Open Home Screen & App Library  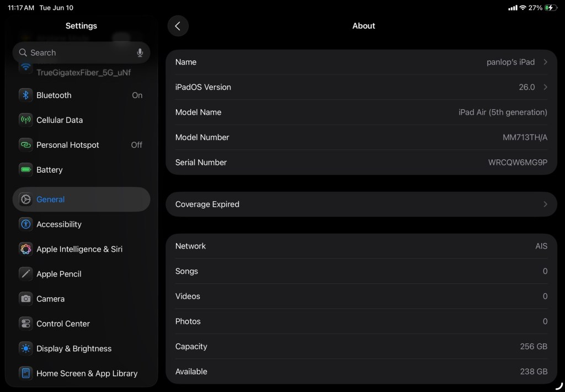tap(87, 373)
